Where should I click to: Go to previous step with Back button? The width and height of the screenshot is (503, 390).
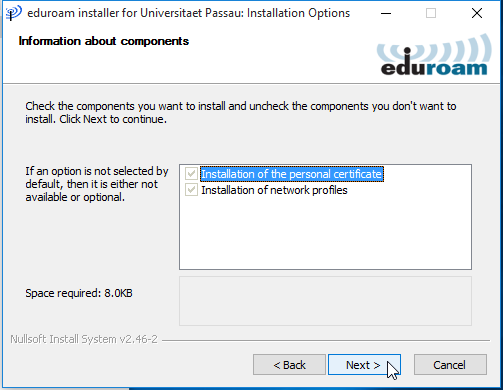pyautogui.click(x=289, y=365)
